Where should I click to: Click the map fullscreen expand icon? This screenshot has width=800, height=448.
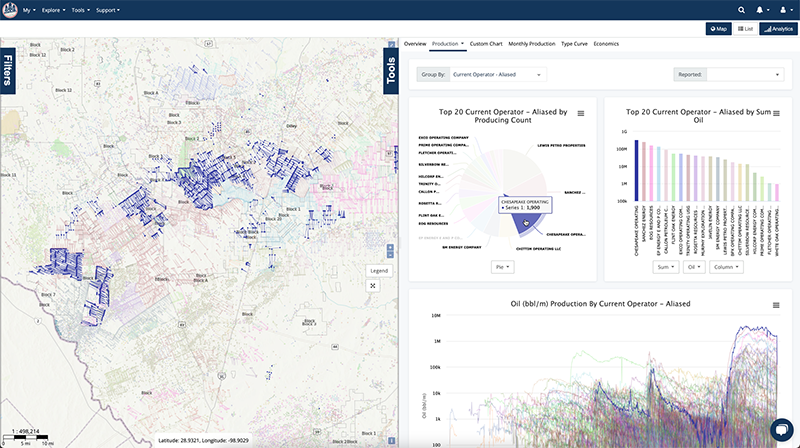[372, 285]
